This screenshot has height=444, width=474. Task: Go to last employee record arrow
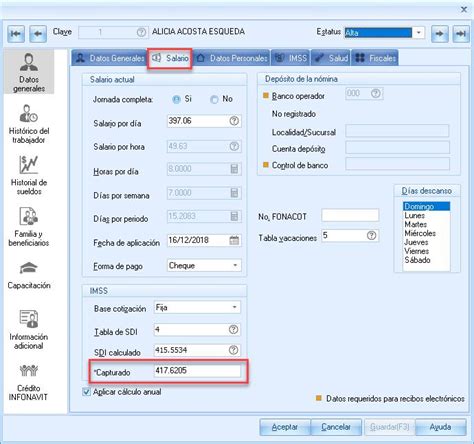(461, 33)
